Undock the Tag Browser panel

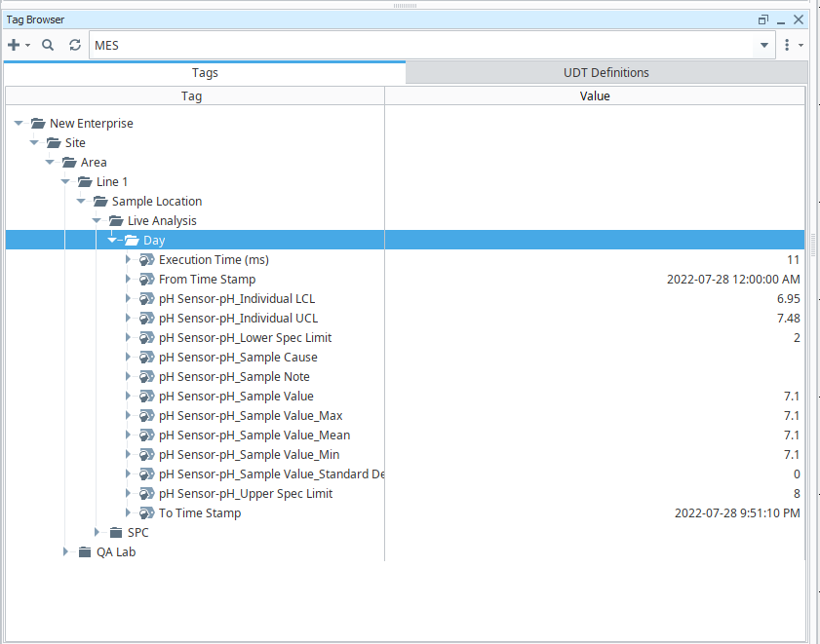(x=763, y=19)
